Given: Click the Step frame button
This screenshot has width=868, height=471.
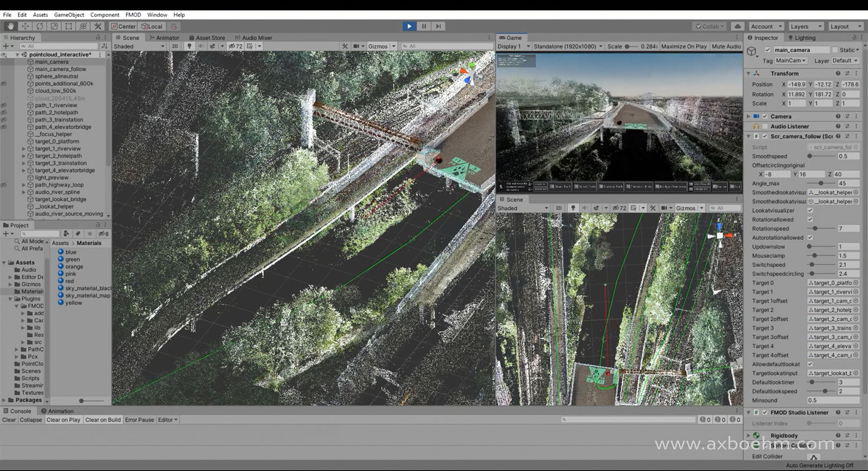Looking at the screenshot, I should coord(438,26).
